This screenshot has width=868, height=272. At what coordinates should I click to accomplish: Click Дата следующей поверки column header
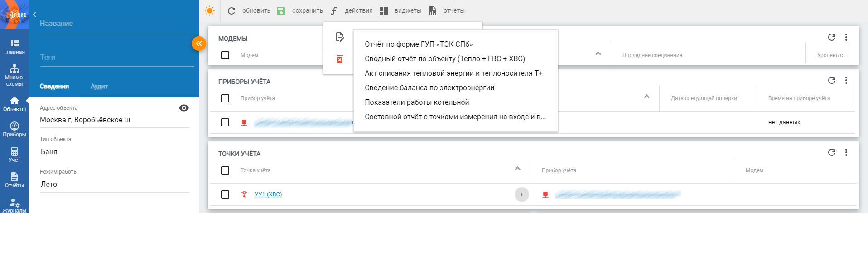(x=704, y=98)
